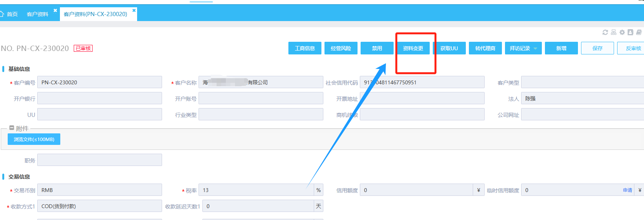Open 收款方式1 field showing COD(货到付款)

[99, 206]
